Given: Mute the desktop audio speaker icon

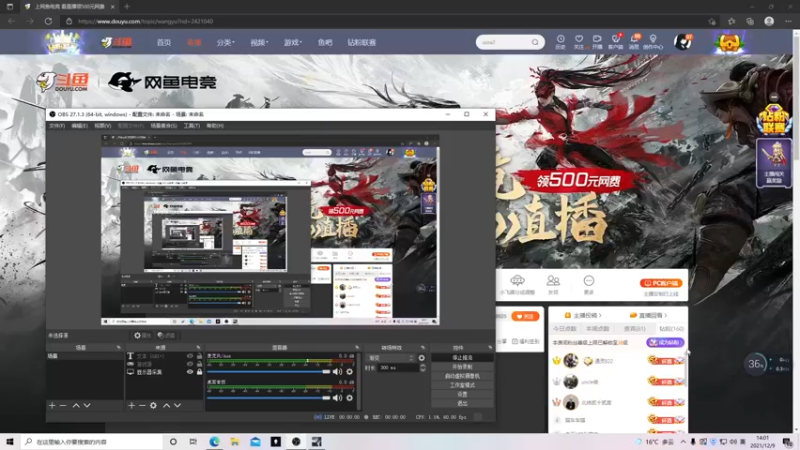Looking at the screenshot, I should (x=337, y=398).
